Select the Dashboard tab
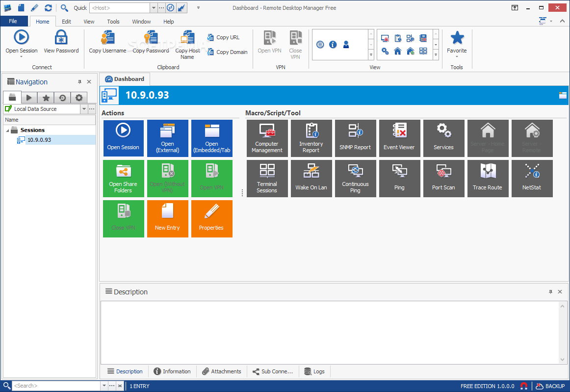570x392 pixels. (x=125, y=79)
